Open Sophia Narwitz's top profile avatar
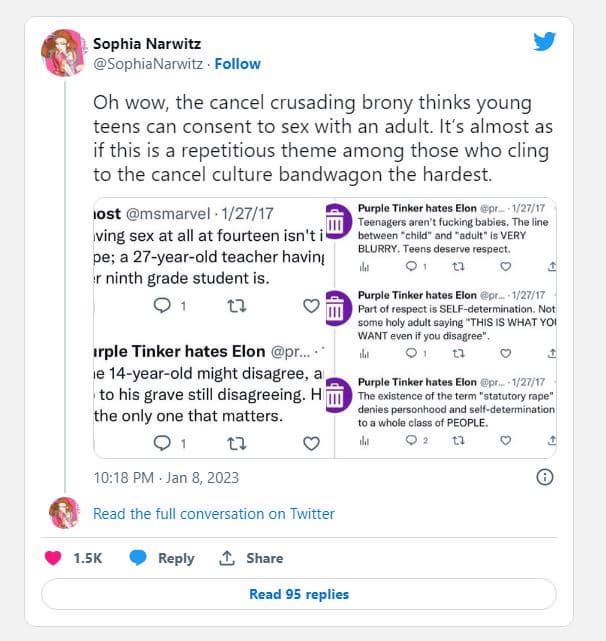Viewport: 606px width, 641px height. (62, 52)
